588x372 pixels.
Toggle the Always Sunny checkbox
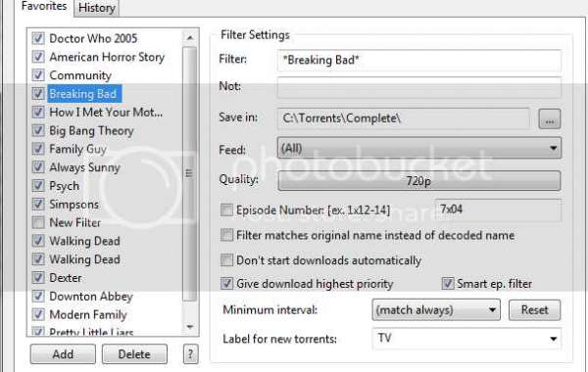(38, 167)
